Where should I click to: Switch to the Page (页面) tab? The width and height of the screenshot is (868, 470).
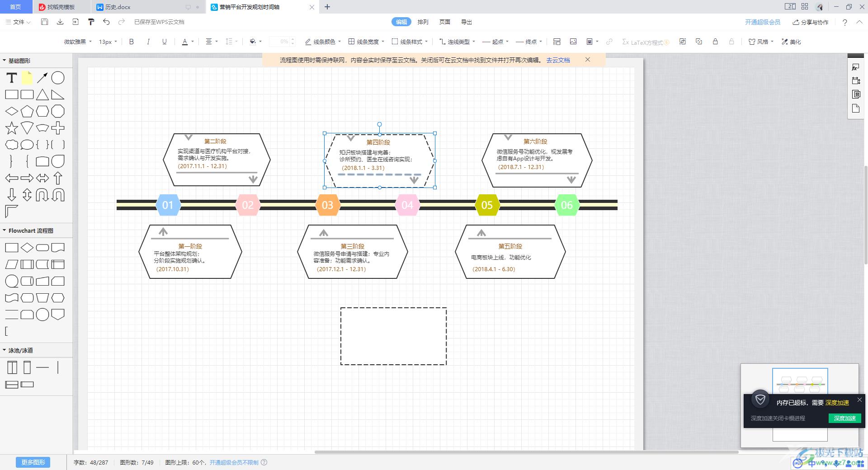(445, 22)
